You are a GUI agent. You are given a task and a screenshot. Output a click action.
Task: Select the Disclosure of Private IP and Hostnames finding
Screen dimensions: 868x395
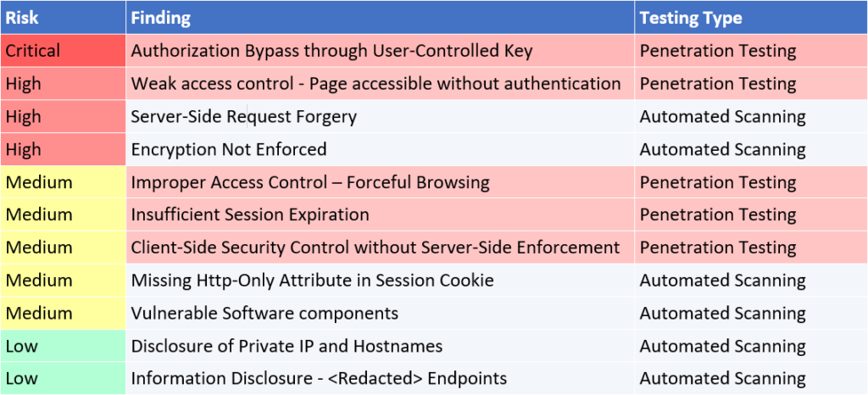(x=287, y=346)
